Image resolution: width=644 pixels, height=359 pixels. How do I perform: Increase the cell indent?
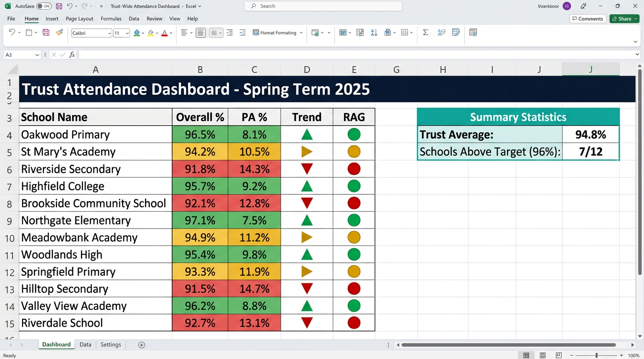(242, 33)
